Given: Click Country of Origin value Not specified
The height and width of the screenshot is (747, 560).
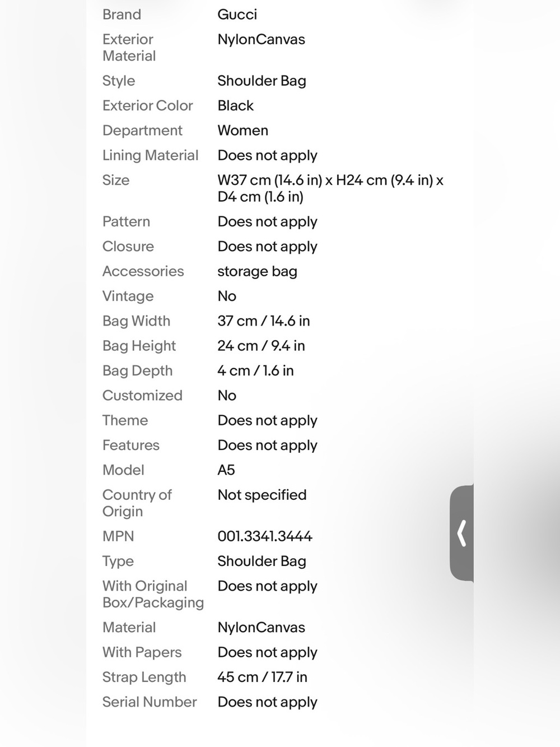Looking at the screenshot, I should pyautogui.click(x=262, y=495).
